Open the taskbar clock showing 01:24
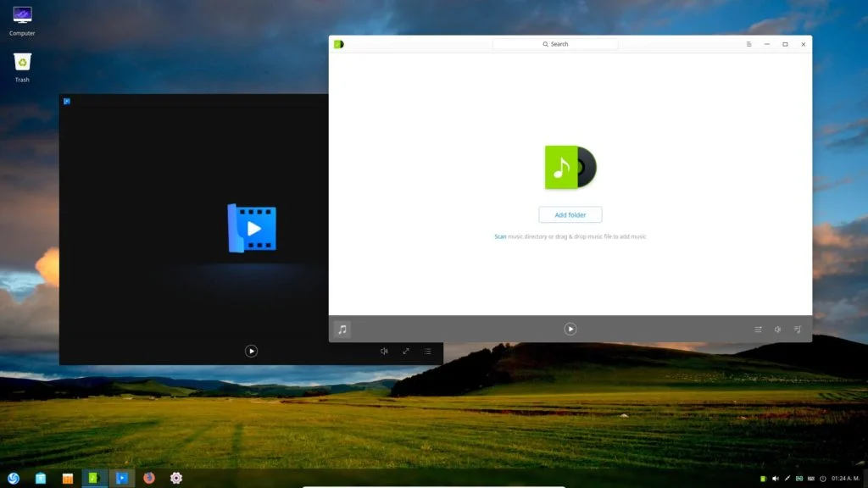This screenshot has width=868, height=488. pos(845,479)
